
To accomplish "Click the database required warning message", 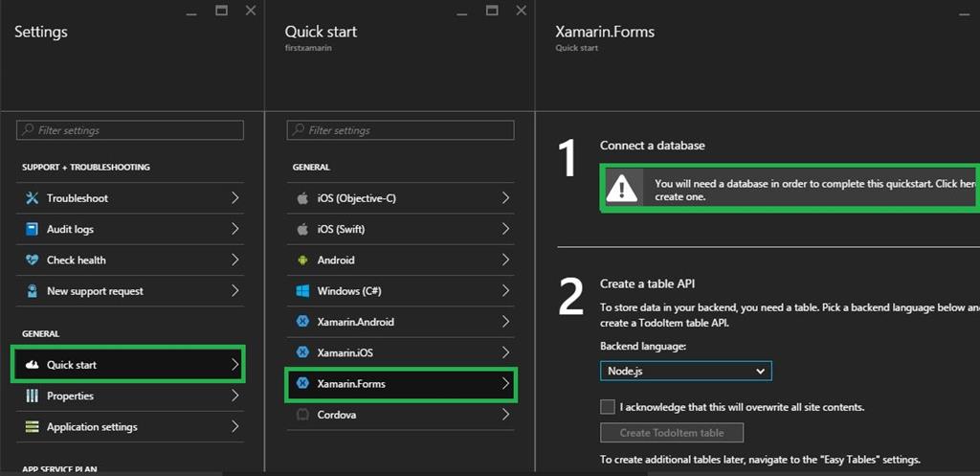I will 813,190.
